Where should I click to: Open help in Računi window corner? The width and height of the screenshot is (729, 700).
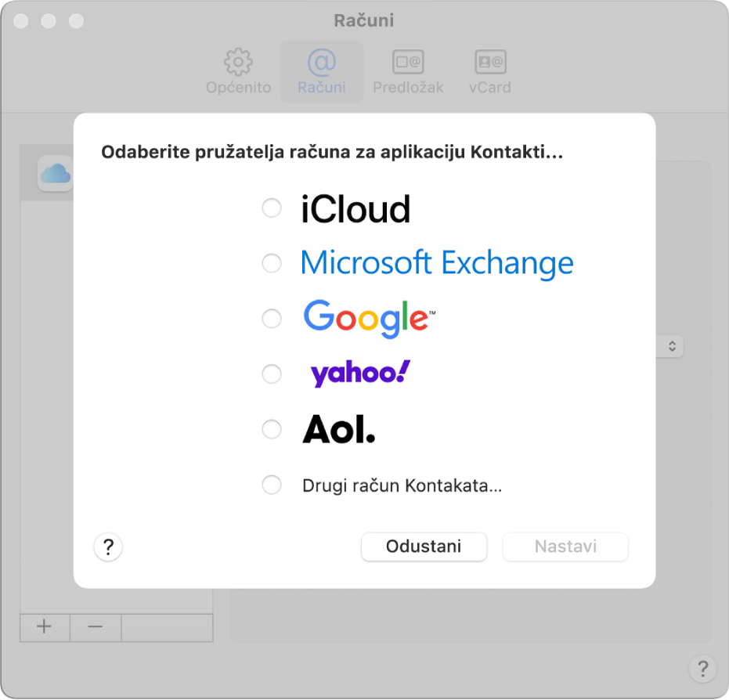pyautogui.click(x=702, y=669)
